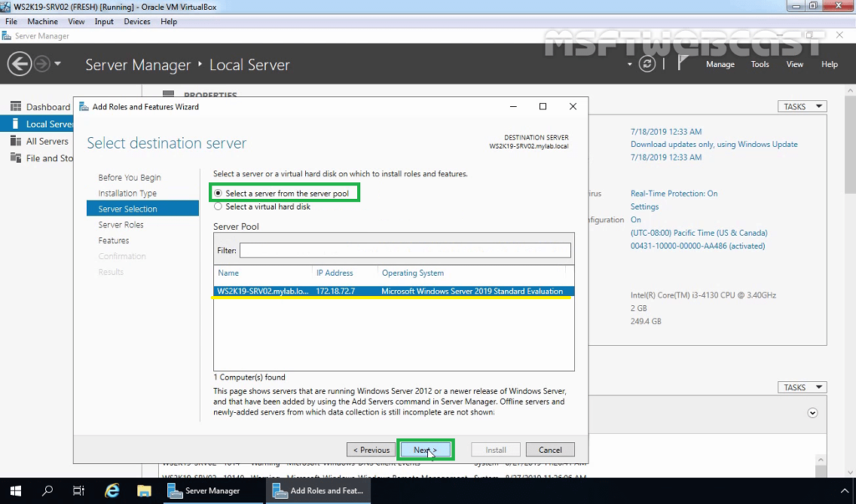This screenshot has width=856, height=504.
Task: Open the notifications flag icon
Action: (x=682, y=64)
